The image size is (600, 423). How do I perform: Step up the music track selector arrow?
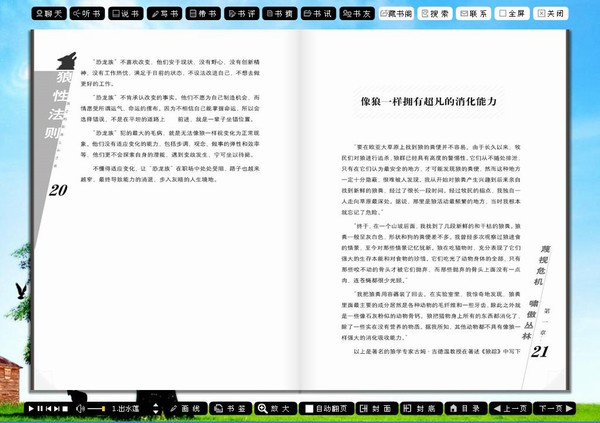pyautogui.click(x=156, y=405)
